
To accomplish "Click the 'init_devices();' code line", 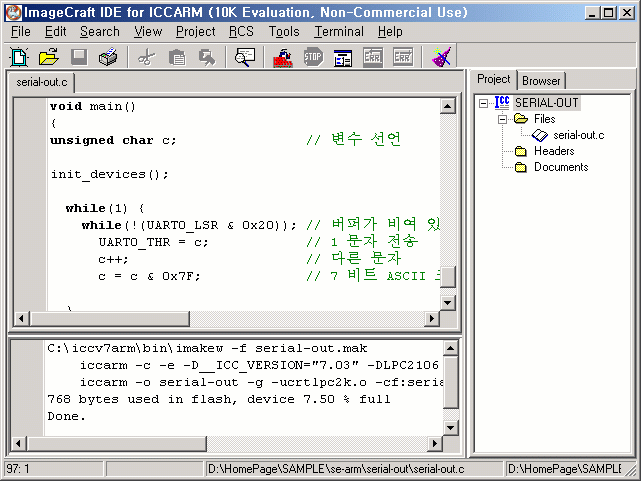I will (110, 175).
